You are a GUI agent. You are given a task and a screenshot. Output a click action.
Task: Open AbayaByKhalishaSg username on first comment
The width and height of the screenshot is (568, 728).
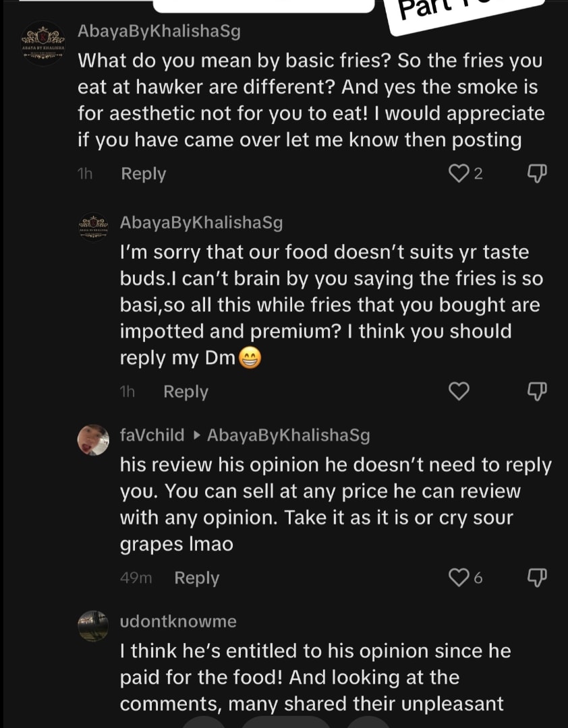(159, 31)
